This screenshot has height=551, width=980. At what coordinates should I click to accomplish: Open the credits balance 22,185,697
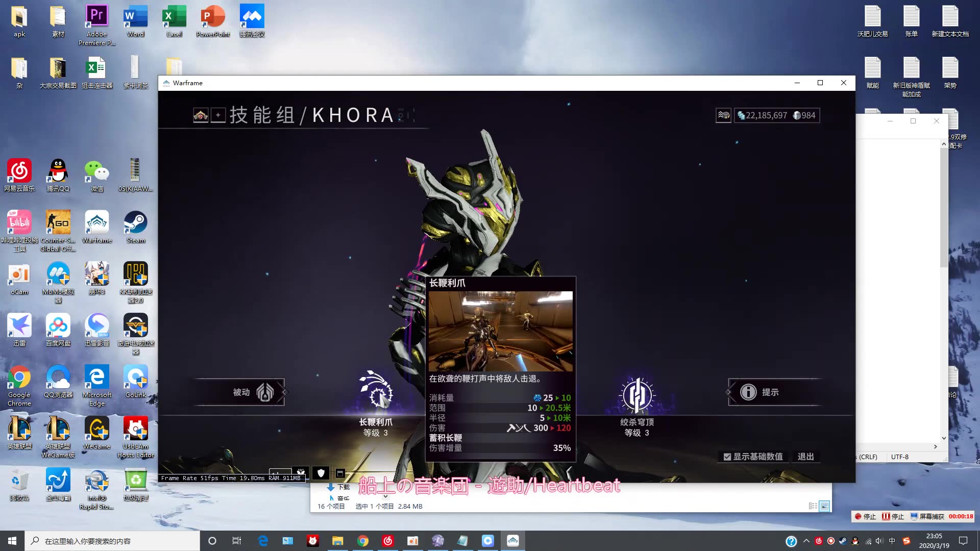tap(762, 115)
